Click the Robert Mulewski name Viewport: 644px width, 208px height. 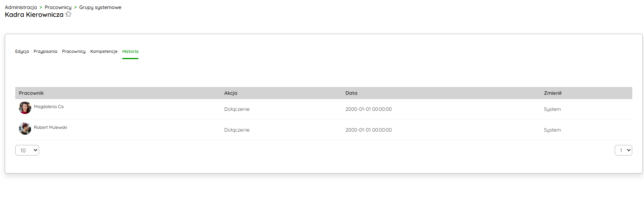click(x=50, y=127)
